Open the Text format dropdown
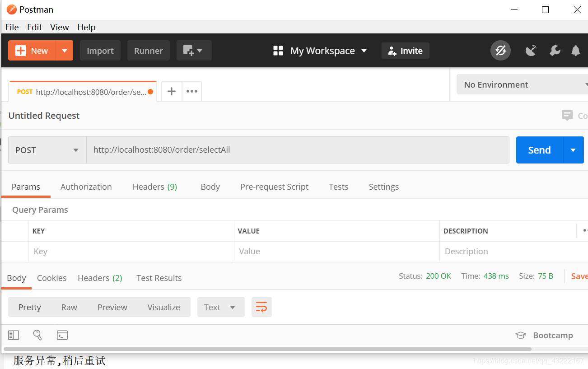 click(221, 307)
